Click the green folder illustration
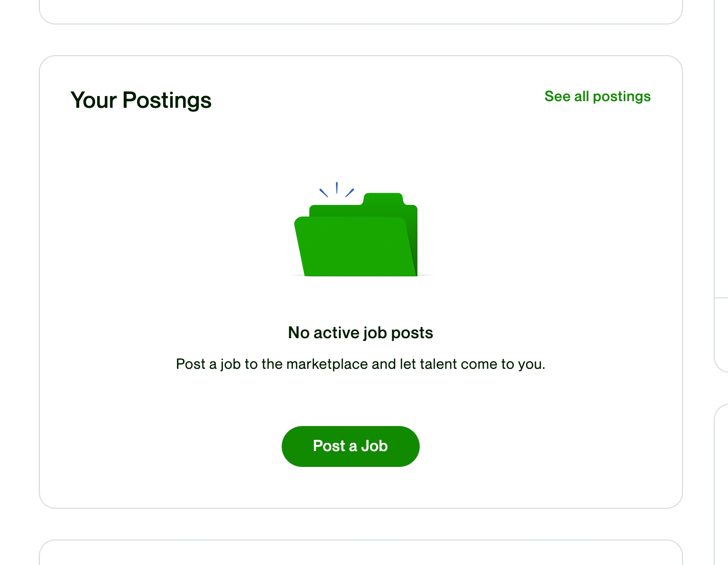Image resolution: width=728 pixels, height=565 pixels. pos(356,235)
